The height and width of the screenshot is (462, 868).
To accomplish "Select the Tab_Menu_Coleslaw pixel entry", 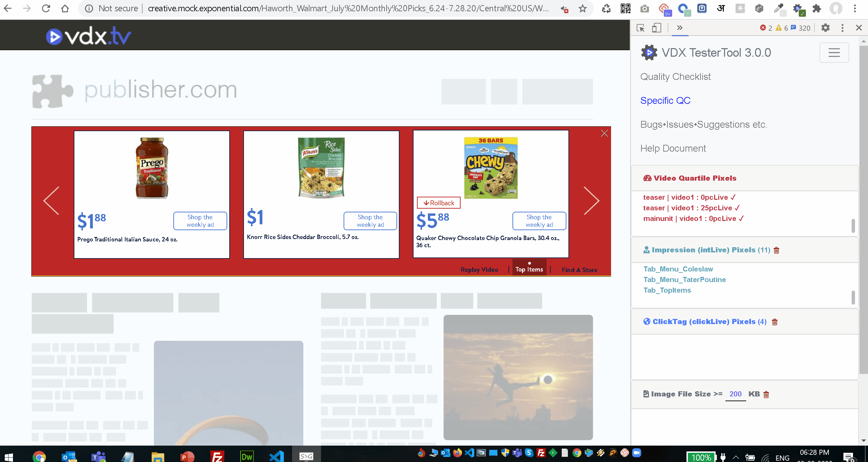I will (x=678, y=269).
